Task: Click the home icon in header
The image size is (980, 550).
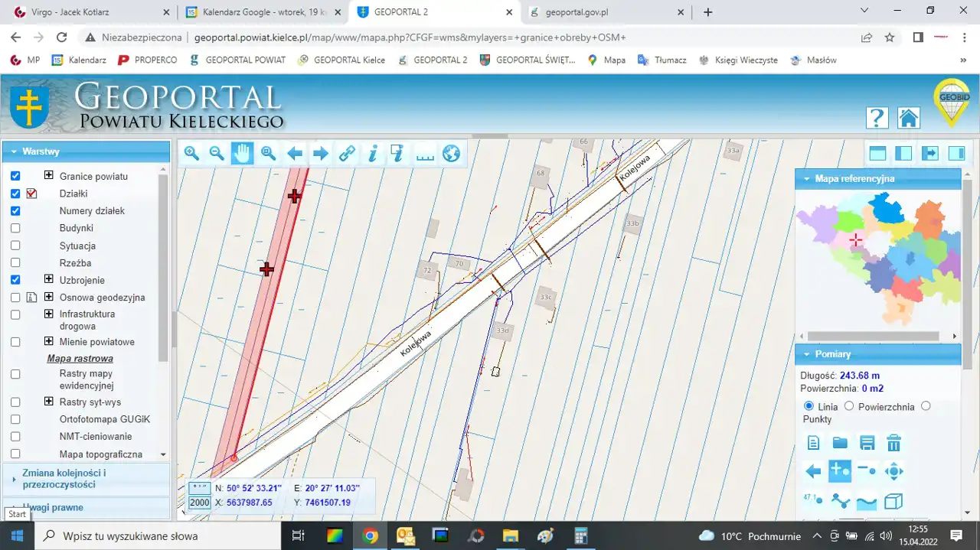Action: coord(909,118)
